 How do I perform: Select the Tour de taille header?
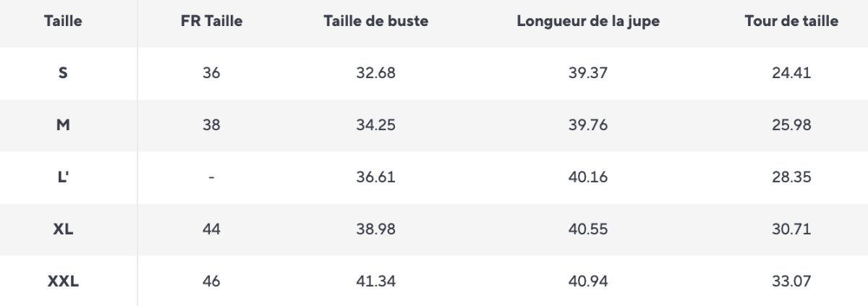coord(791,21)
